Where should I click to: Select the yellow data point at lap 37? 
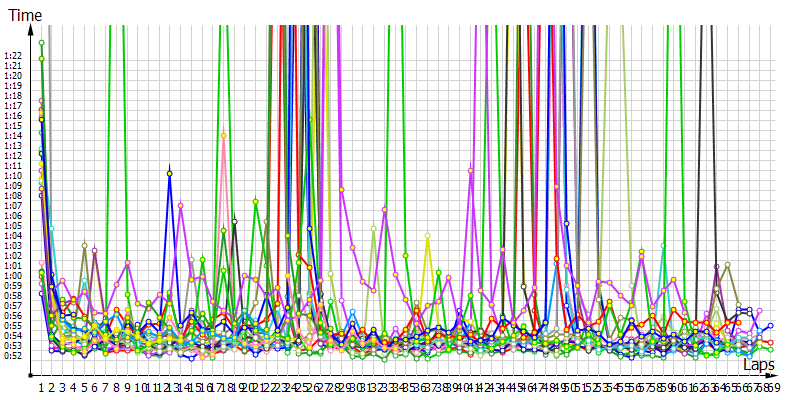[x=427, y=236]
